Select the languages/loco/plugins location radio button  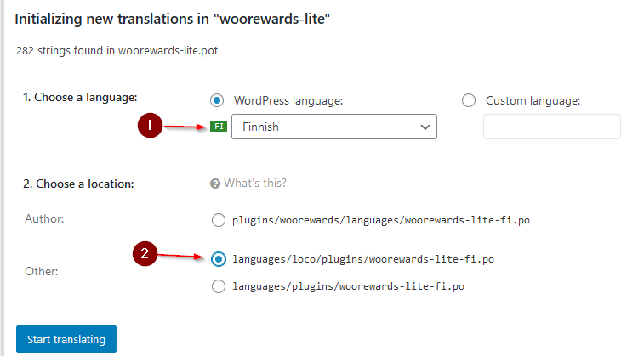218,258
